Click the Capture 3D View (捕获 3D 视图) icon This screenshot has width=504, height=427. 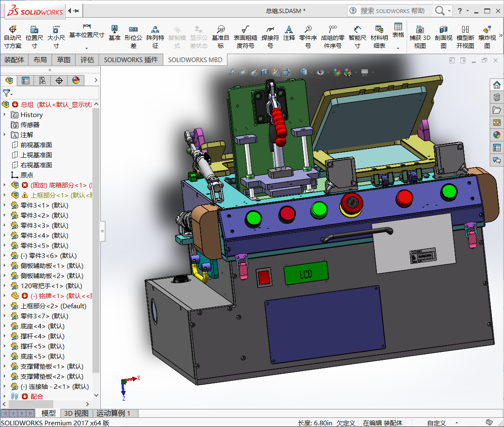coord(420,29)
